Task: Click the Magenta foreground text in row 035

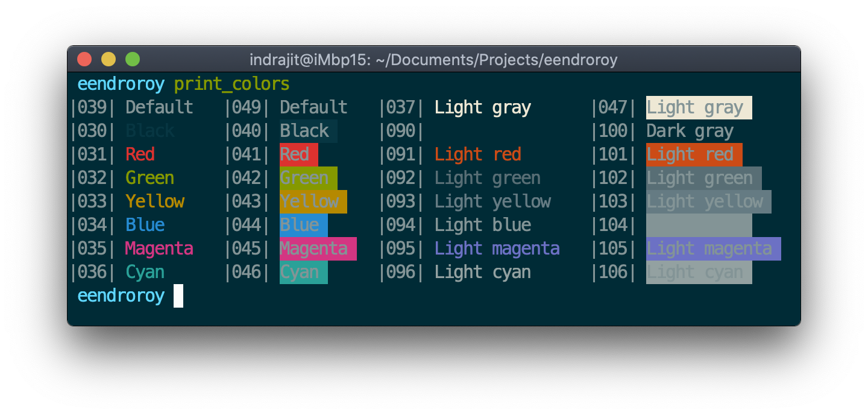Action: pyautogui.click(x=159, y=249)
